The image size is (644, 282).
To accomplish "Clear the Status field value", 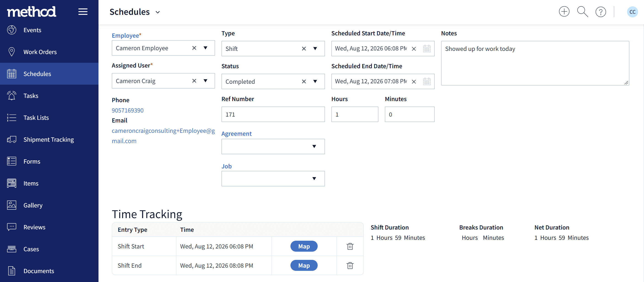I will 304,82.
